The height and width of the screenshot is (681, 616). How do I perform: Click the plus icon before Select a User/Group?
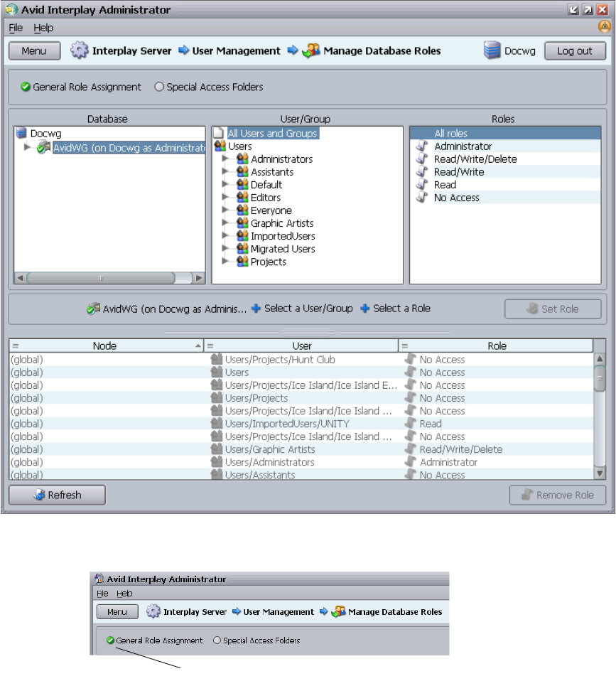tap(256, 309)
